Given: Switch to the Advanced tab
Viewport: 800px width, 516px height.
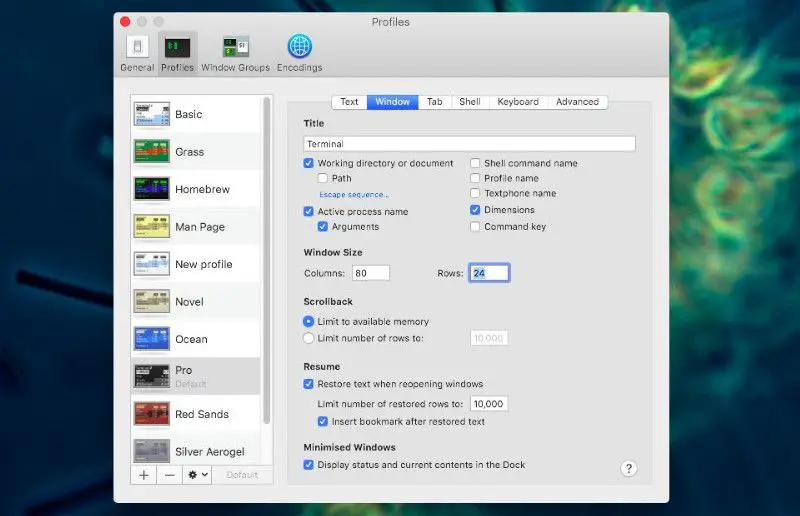Looking at the screenshot, I should click(577, 102).
